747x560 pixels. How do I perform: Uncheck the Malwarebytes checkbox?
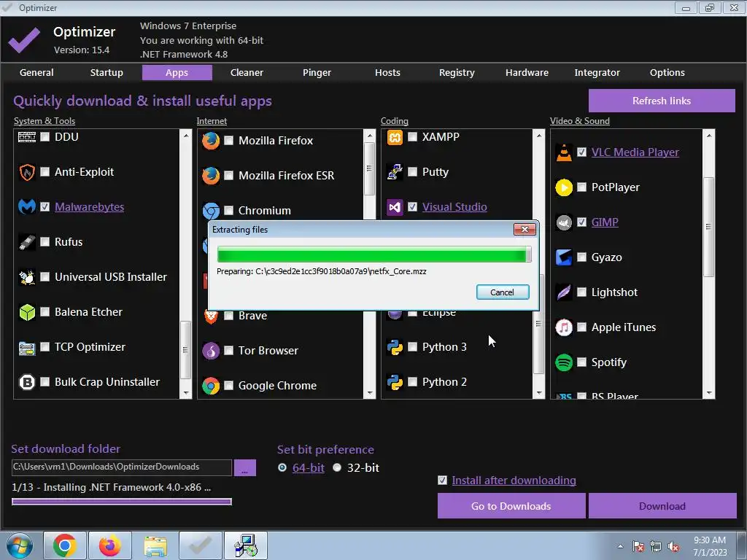[x=44, y=206]
